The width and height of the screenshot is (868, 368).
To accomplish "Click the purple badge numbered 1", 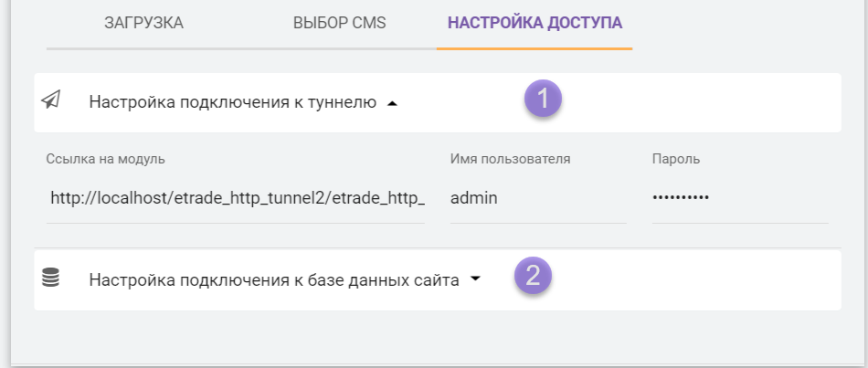I will (543, 99).
